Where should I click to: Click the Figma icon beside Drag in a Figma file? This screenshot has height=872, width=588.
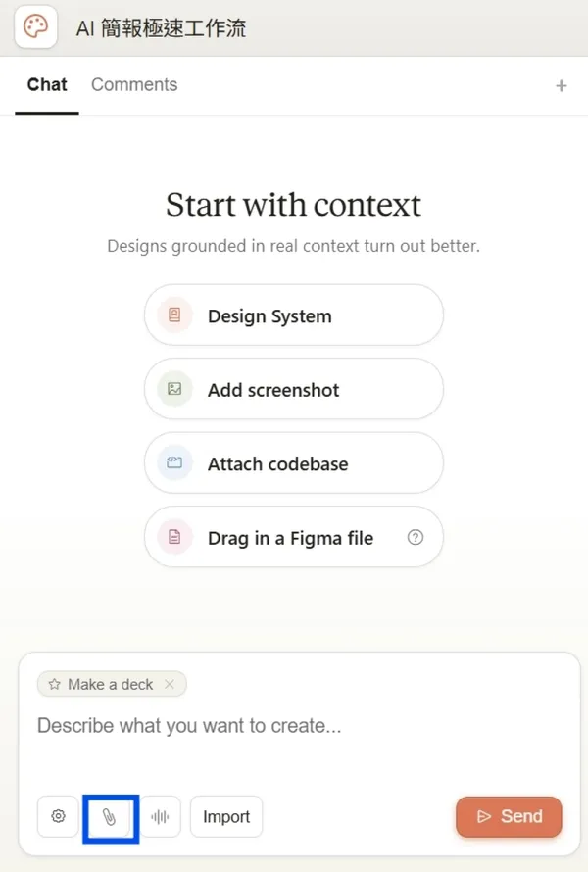(x=173, y=537)
